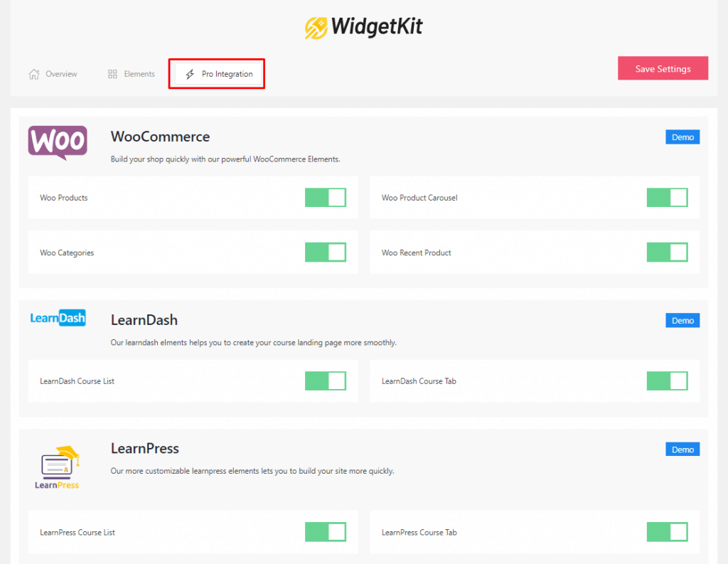Open the LearnPress Demo
The height and width of the screenshot is (564, 728).
click(x=682, y=449)
